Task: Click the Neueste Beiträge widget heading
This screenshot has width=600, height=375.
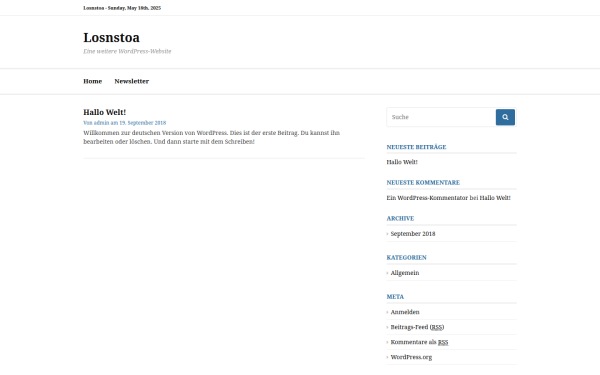Action: click(416, 147)
